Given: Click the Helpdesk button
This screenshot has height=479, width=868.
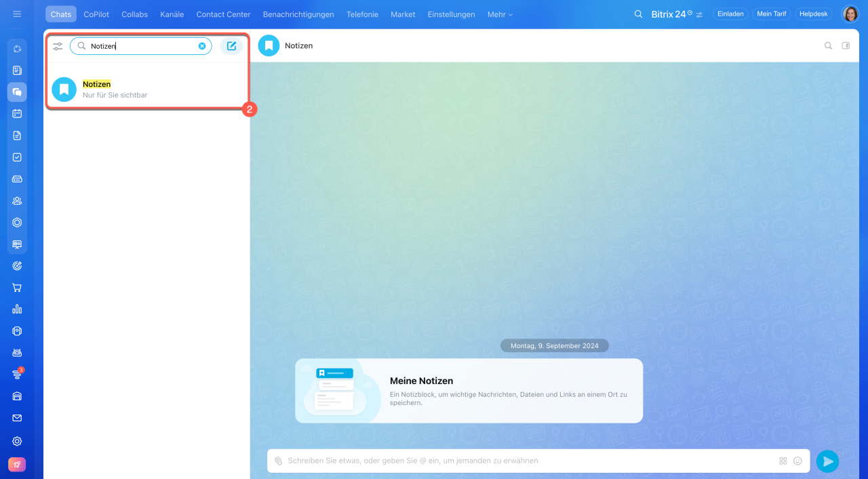Looking at the screenshot, I should 814,14.
